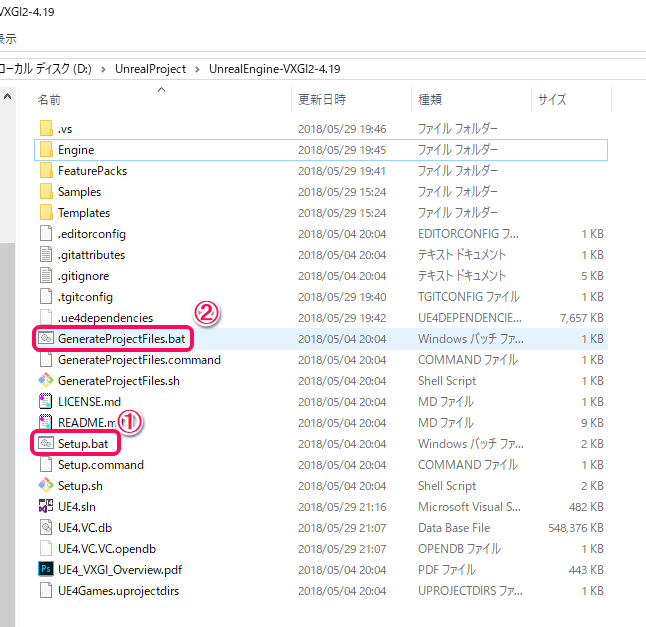Screen dimensions: 646x627
Task: Click the .editorconfig file icon
Action: click(x=46, y=234)
